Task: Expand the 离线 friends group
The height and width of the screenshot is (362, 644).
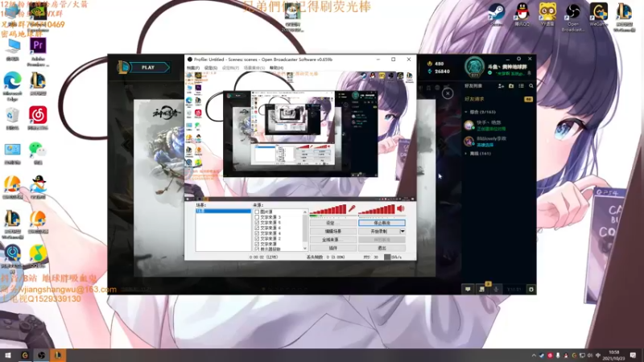Action: point(466,154)
